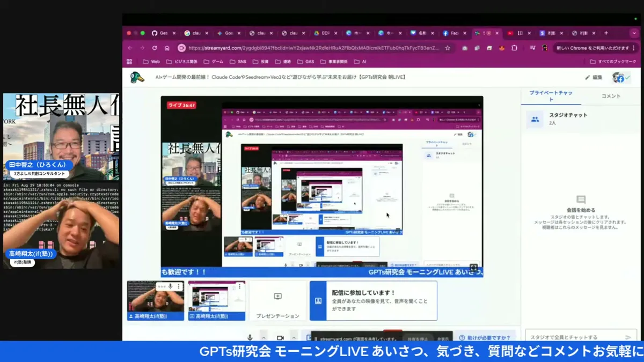Open three-dot menu on screen-share thumbnail
Screen dimensions: 644x362
coord(240,286)
